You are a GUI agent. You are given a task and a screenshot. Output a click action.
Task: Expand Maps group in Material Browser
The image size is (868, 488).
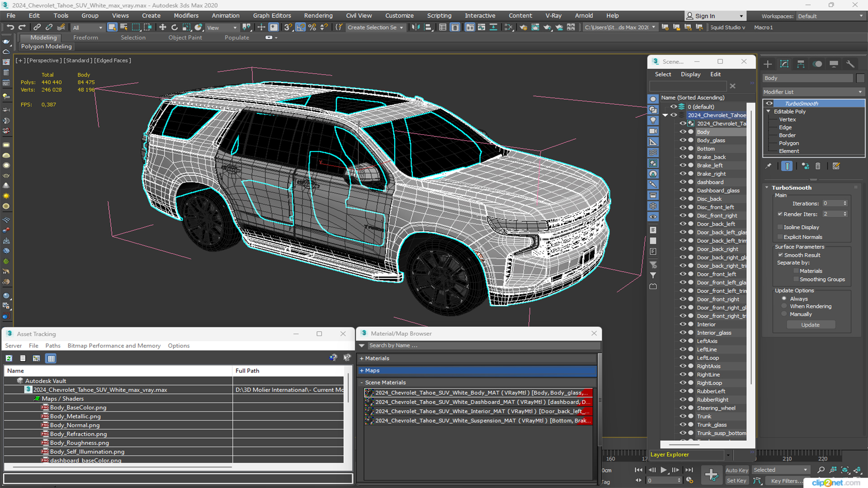[362, 370]
